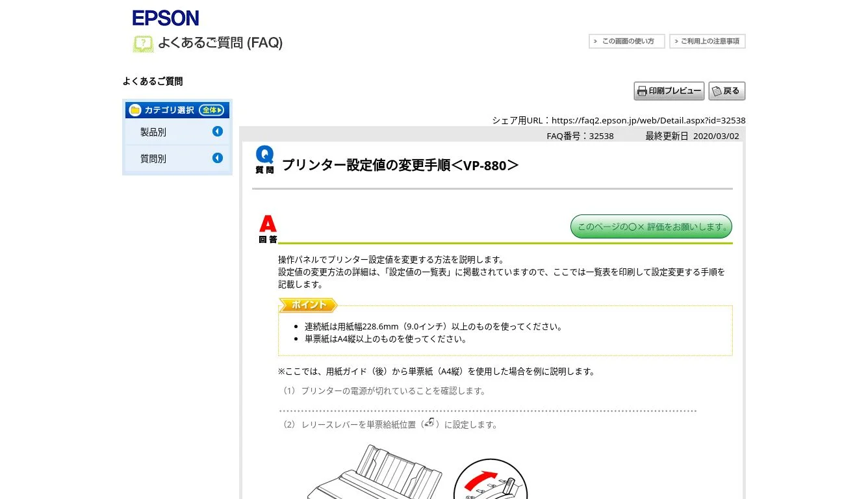Open the よくあるご質問 (FAQ) heading link
Screen dimensions: 868x499
pos(220,43)
